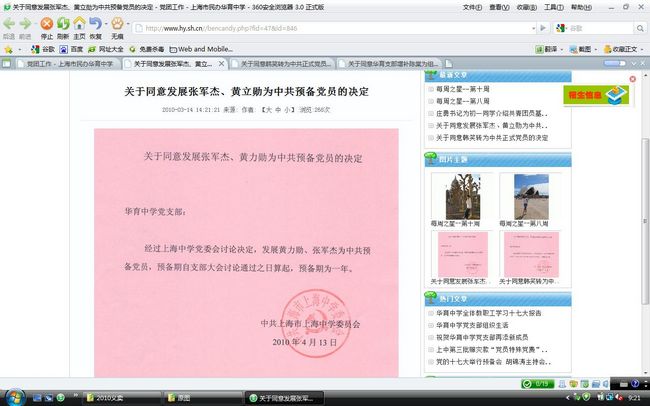Image resolution: width=650 pixels, height=406 pixels.
Task: Open 帮助 menu
Action: click(x=581, y=7)
